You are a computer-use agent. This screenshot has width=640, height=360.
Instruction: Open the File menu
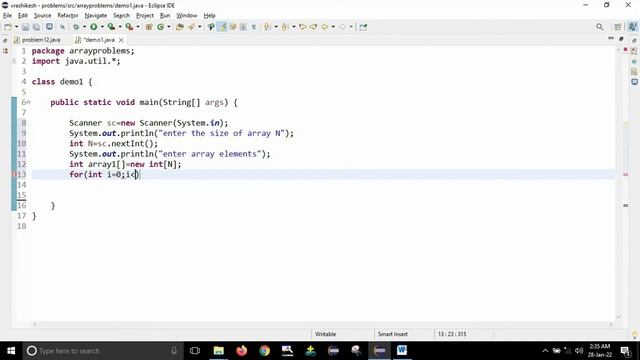click(7, 16)
